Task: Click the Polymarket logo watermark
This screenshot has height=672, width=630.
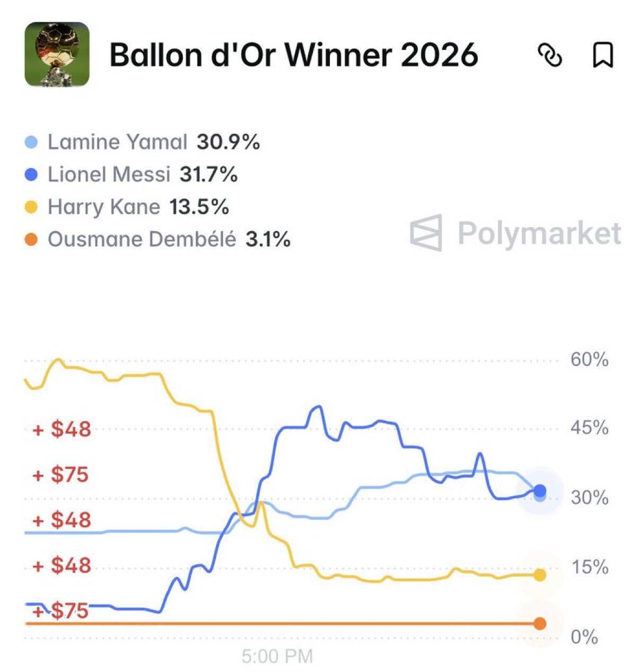Action: 515,233
